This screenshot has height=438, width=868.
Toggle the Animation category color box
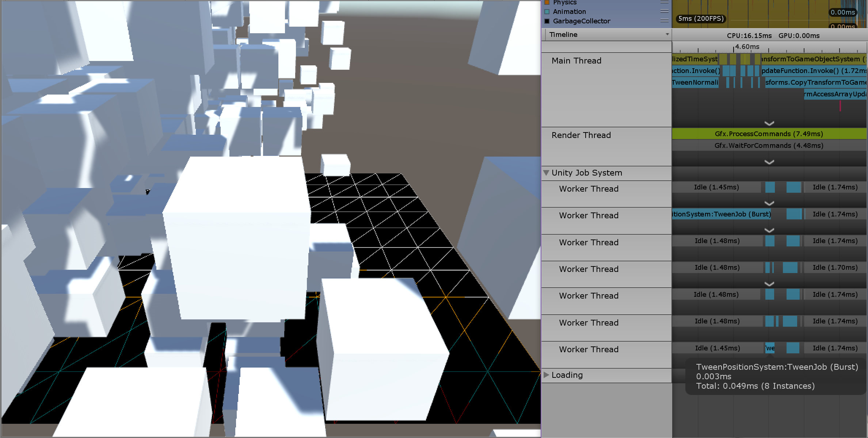547,12
